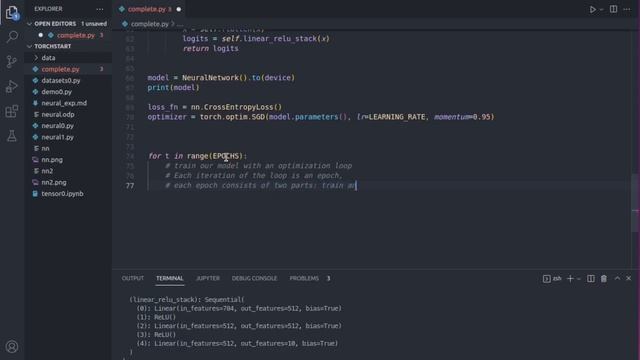Switch to the DEBUG CONSOLE tab
This screenshot has width=640, height=360.
[254, 278]
